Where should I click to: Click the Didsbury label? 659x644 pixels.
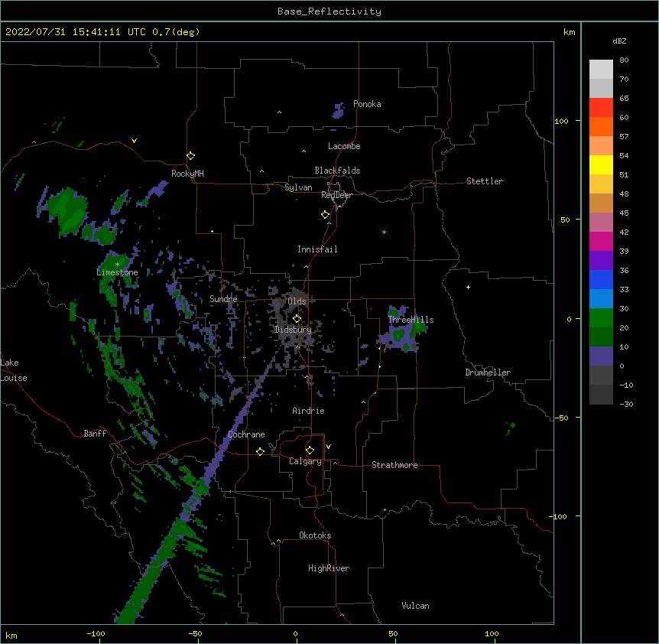pyautogui.click(x=294, y=330)
